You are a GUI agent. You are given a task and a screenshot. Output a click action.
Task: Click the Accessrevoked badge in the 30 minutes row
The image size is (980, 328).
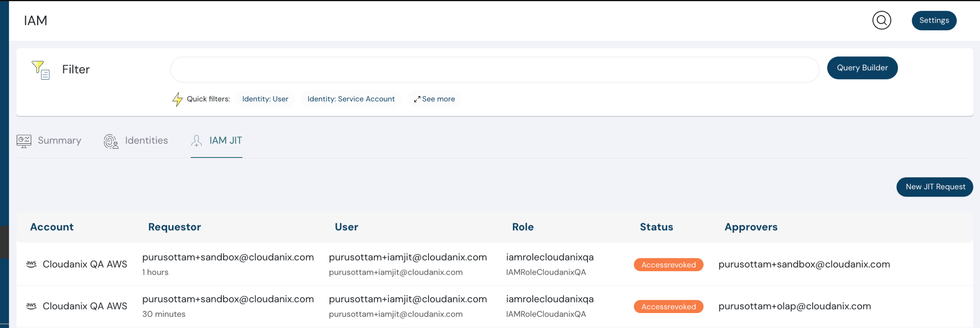click(x=668, y=307)
